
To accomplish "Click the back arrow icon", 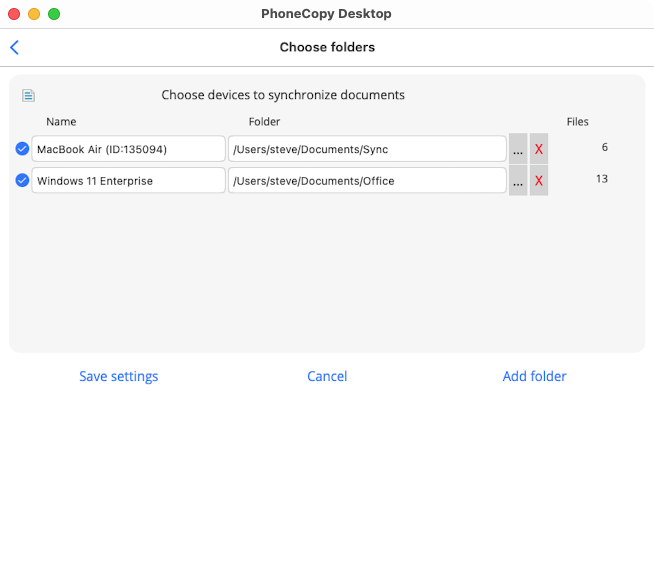I will [x=14, y=47].
